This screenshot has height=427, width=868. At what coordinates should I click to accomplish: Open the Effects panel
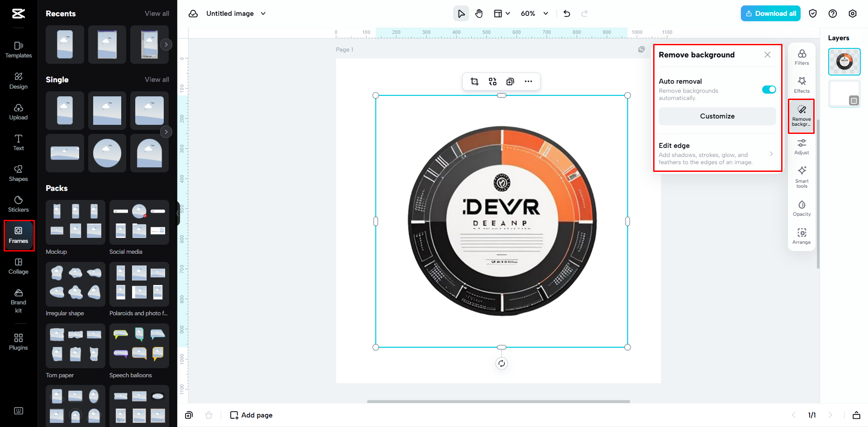tap(801, 85)
